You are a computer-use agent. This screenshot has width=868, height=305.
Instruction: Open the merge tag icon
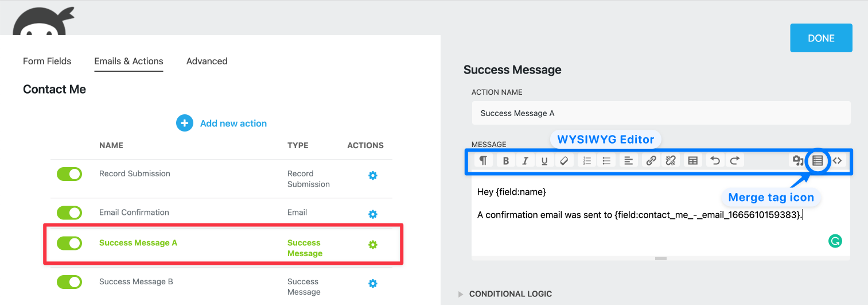click(x=818, y=161)
